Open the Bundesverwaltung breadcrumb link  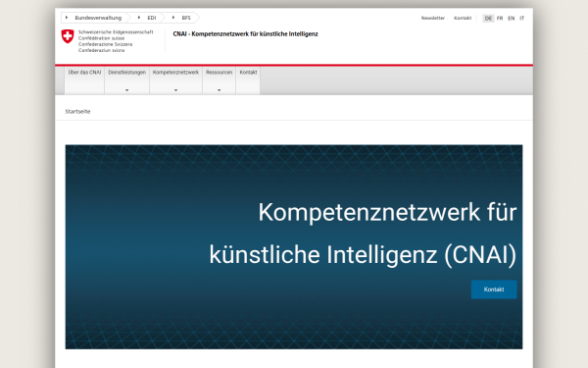[98, 18]
